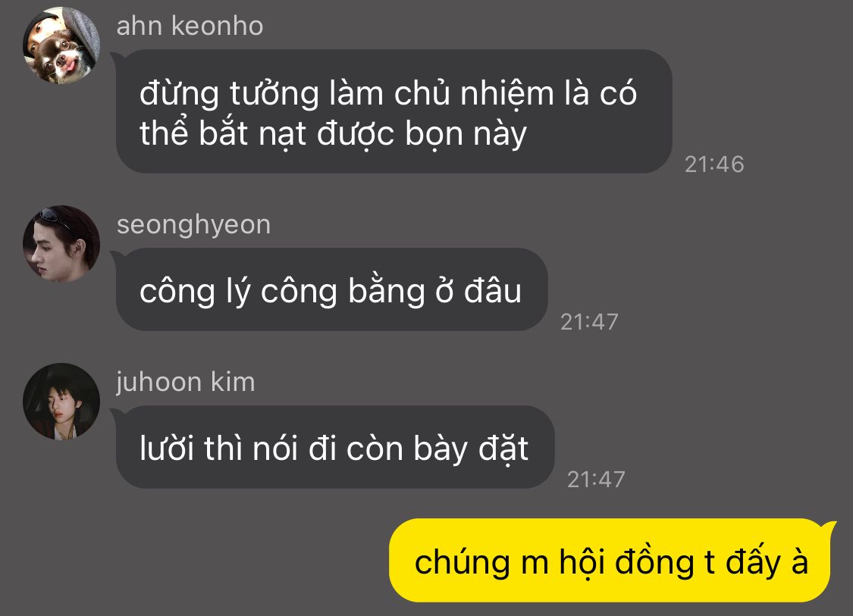Select the "seonghyeon" sender name
This screenshot has height=616, width=853.
click(x=193, y=225)
